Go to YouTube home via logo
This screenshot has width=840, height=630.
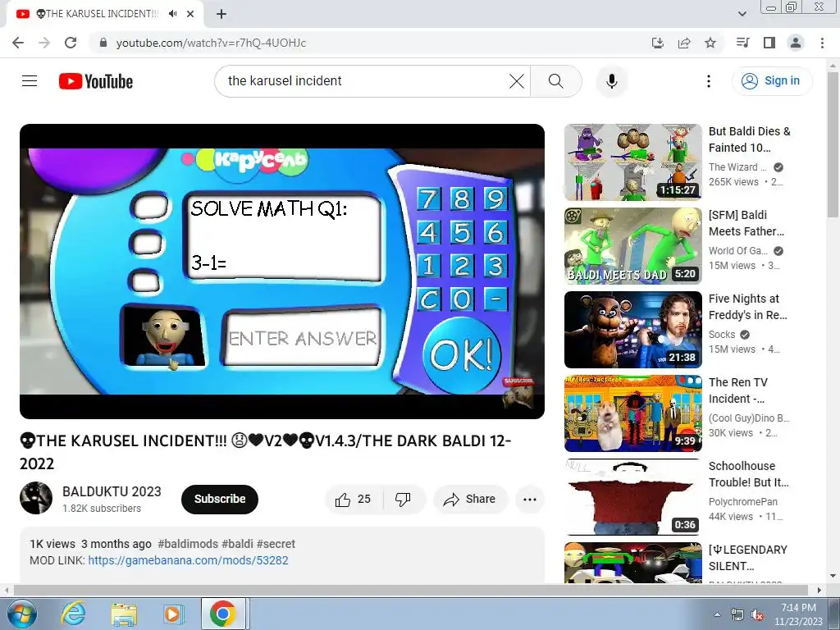click(x=96, y=81)
